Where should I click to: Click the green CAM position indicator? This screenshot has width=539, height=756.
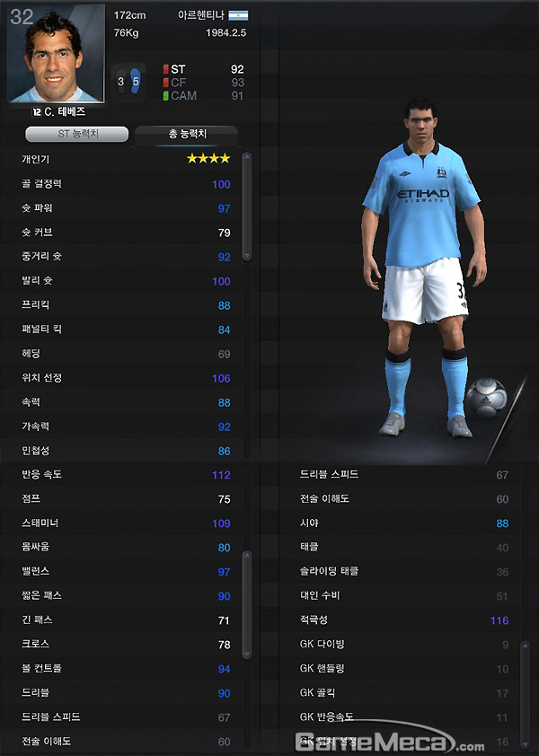[x=165, y=95]
